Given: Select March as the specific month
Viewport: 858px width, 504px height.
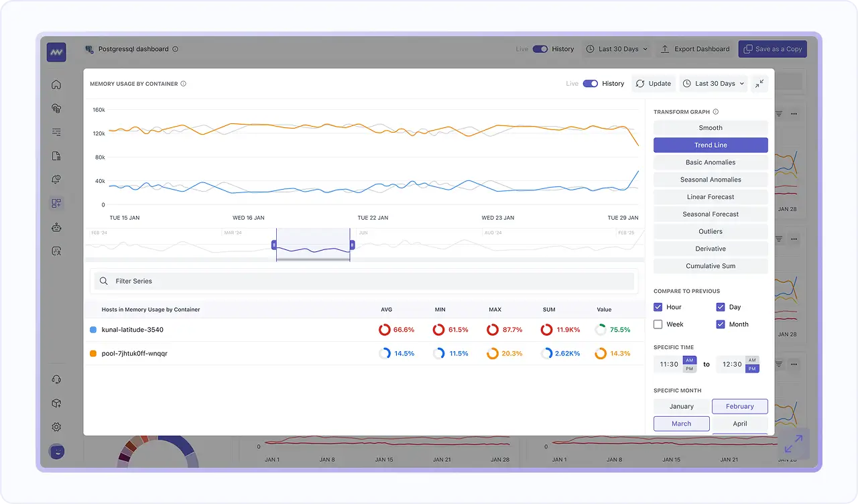Looking at the screenshot, I should coord(681,424).
